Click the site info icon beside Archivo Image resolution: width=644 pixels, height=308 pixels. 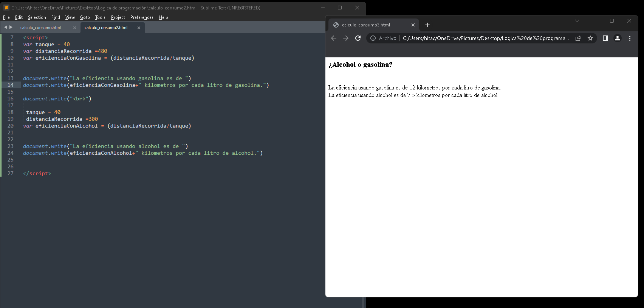(373, 38)
